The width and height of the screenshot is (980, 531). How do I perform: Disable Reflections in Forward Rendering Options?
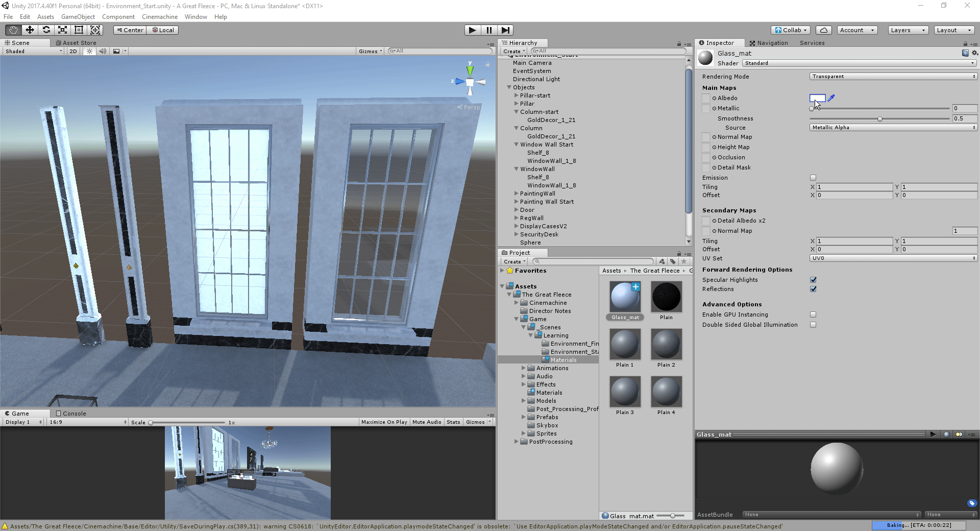click(813, 289)
